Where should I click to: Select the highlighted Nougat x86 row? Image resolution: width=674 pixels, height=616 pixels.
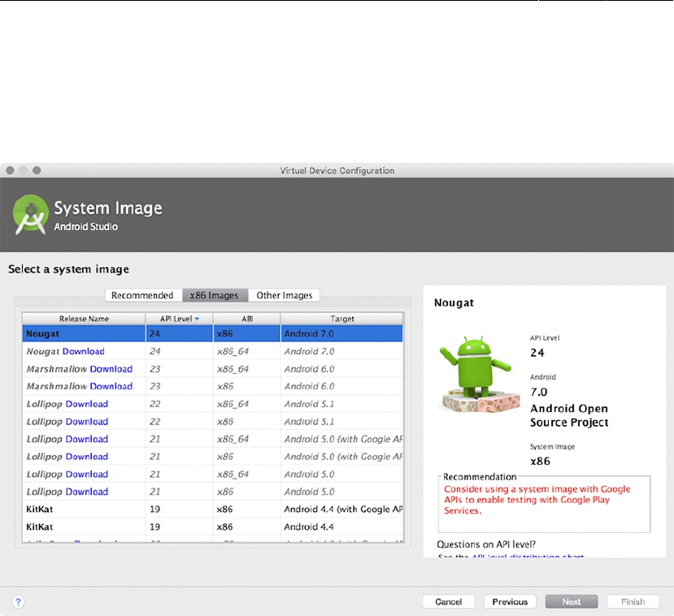coord(213,334)
